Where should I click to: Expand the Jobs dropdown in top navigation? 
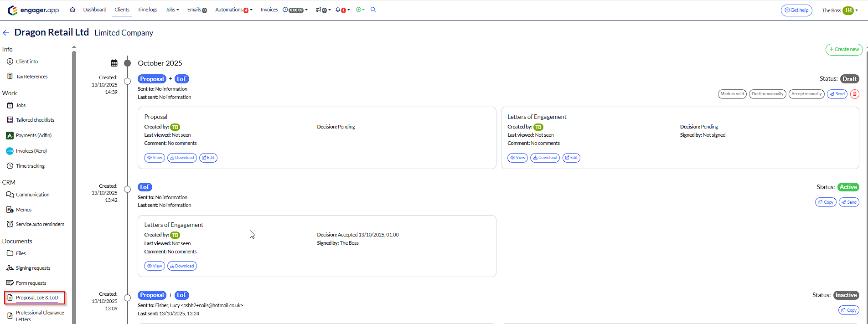(x=172, y=10)
